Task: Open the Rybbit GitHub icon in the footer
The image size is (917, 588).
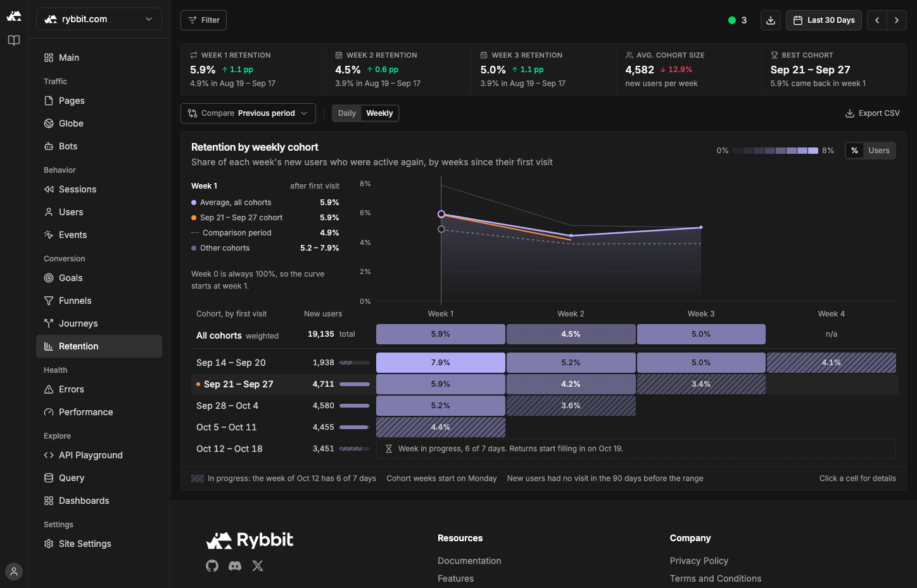Action: 212,566
